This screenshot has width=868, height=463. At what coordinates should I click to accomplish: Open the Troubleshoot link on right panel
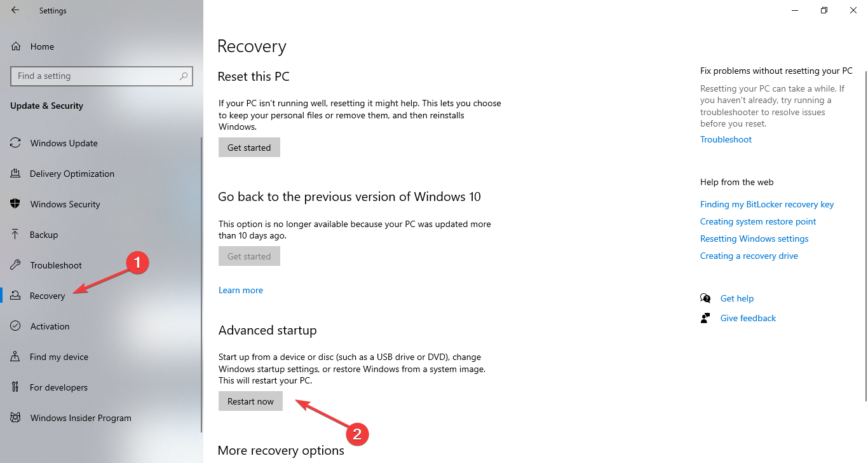click(726, 139)
